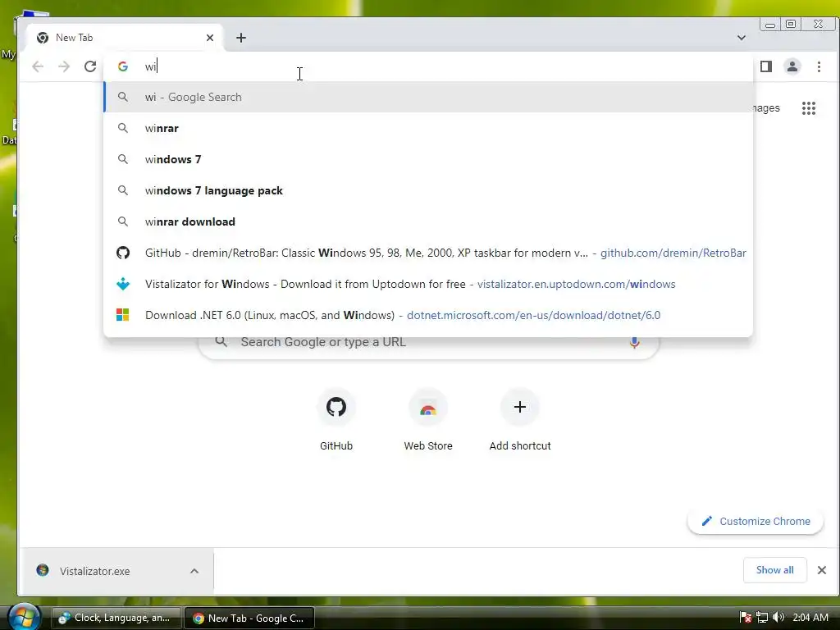Choose the winrar suggestion

coord(428,128)
